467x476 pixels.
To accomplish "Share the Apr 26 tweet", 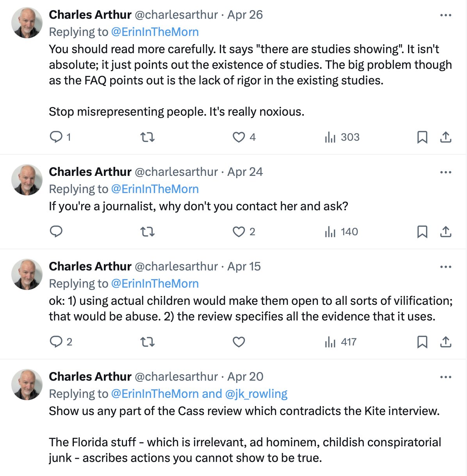I will coord(446,137).
